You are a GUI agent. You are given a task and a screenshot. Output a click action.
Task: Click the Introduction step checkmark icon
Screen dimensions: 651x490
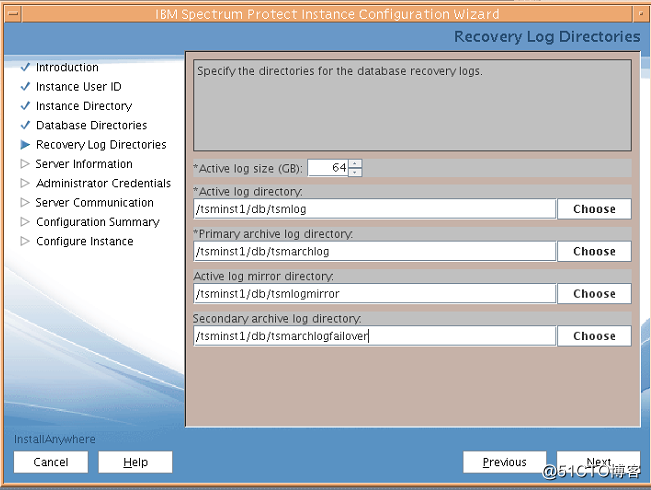25,67
